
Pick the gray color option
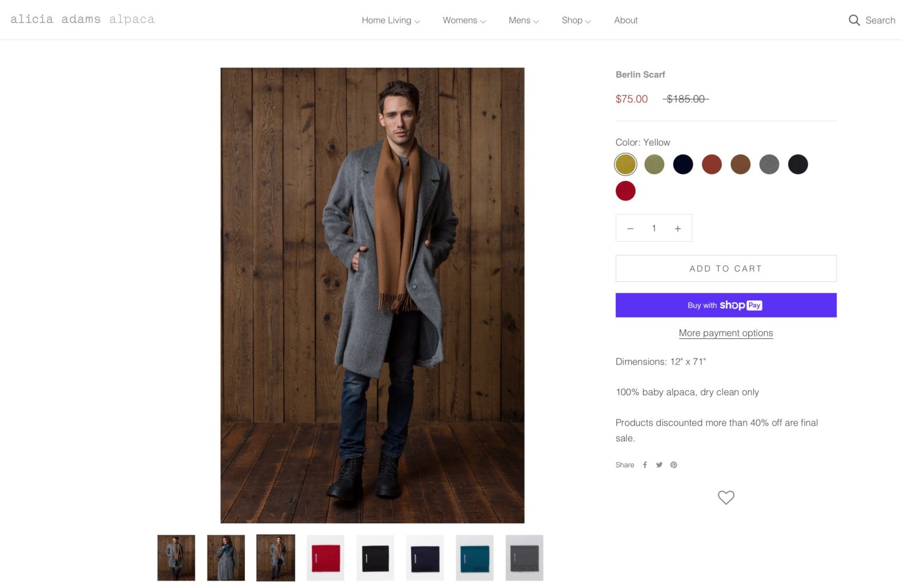(x=769, y=164)
